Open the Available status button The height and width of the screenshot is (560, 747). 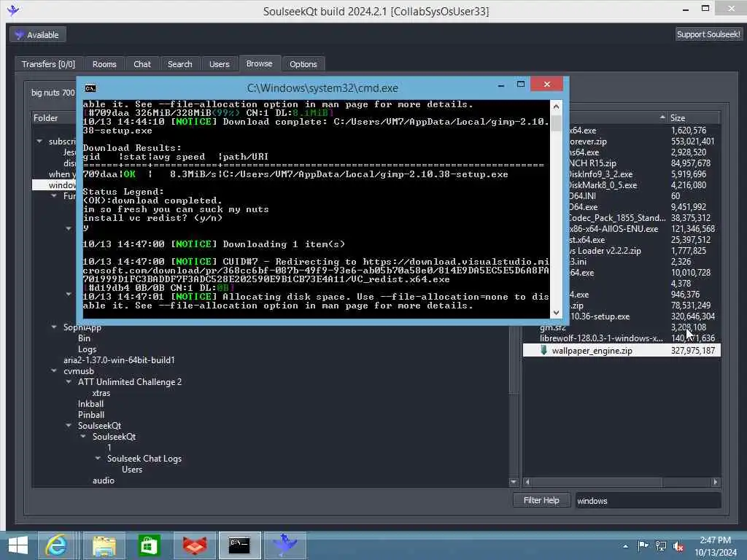coord(38,35)
